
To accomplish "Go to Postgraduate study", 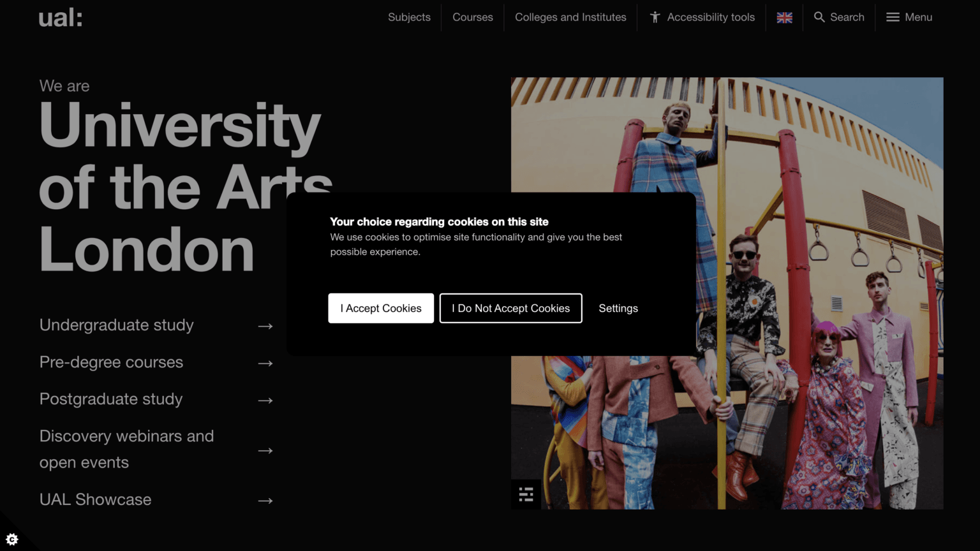I will coord(111,399).
